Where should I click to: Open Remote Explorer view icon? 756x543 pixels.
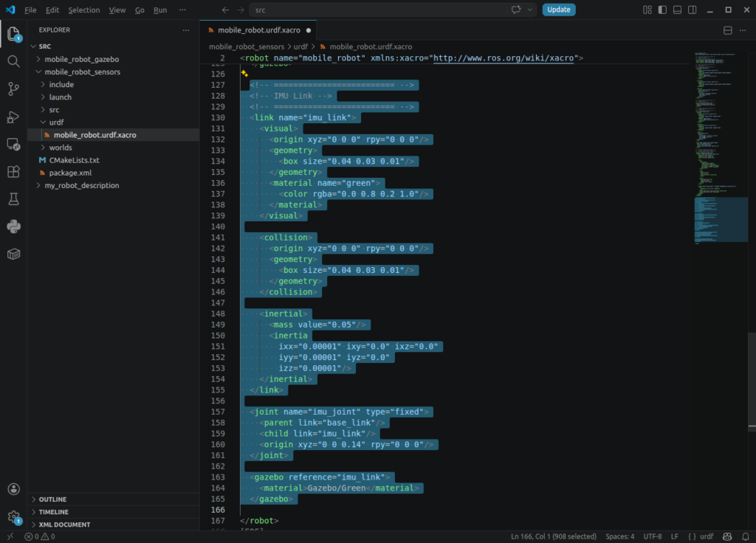pyautogui.click(x=13, y=144)
